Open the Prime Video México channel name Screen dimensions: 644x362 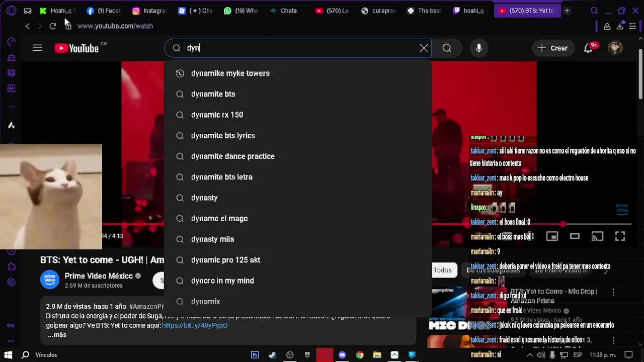pyautogui.click(x=99, y=276)
